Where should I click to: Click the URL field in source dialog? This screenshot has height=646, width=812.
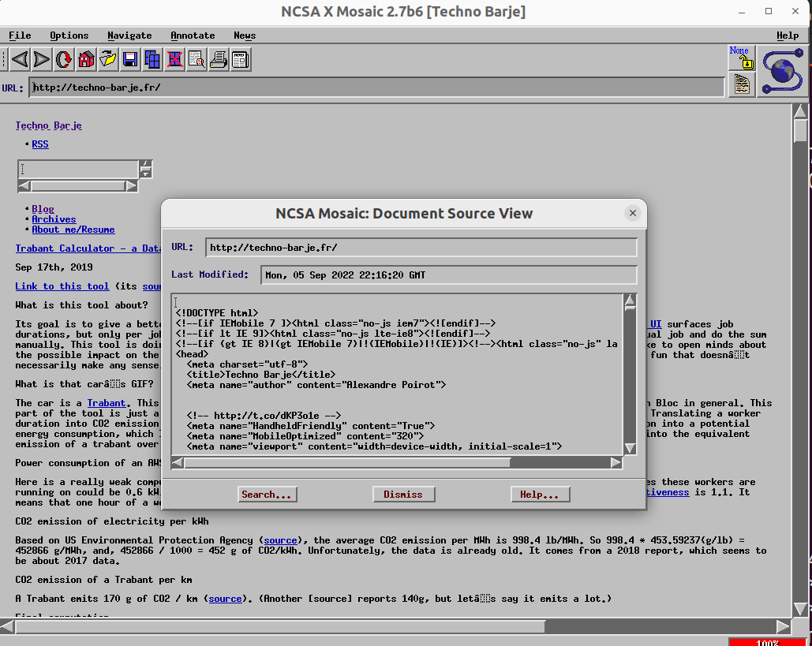point(421,248)
